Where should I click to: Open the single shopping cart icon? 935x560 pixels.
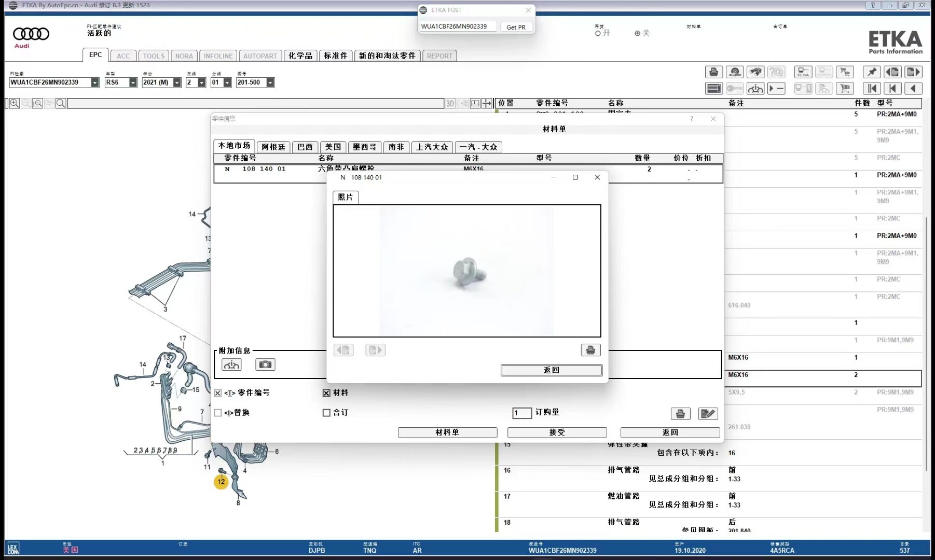845,89
